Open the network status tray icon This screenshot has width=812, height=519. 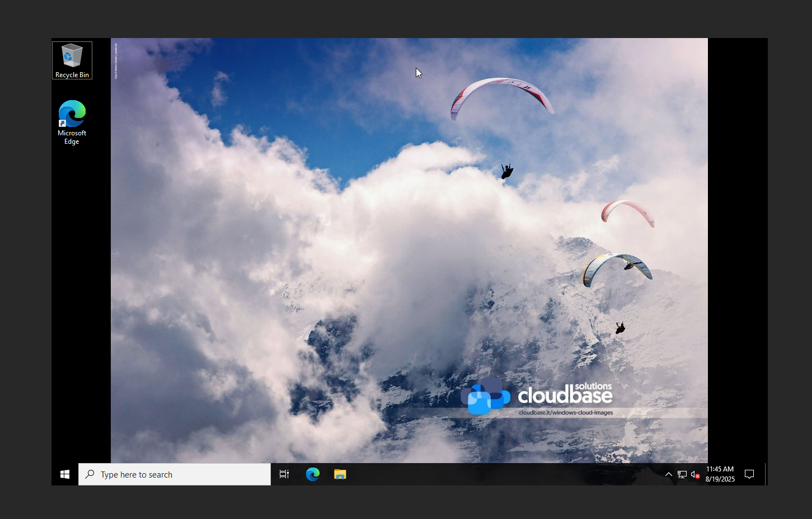[x=682, y=474]
